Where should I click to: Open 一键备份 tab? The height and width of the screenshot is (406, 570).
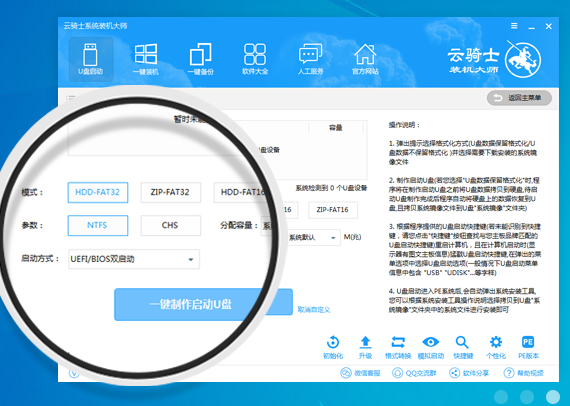[200, 59]
